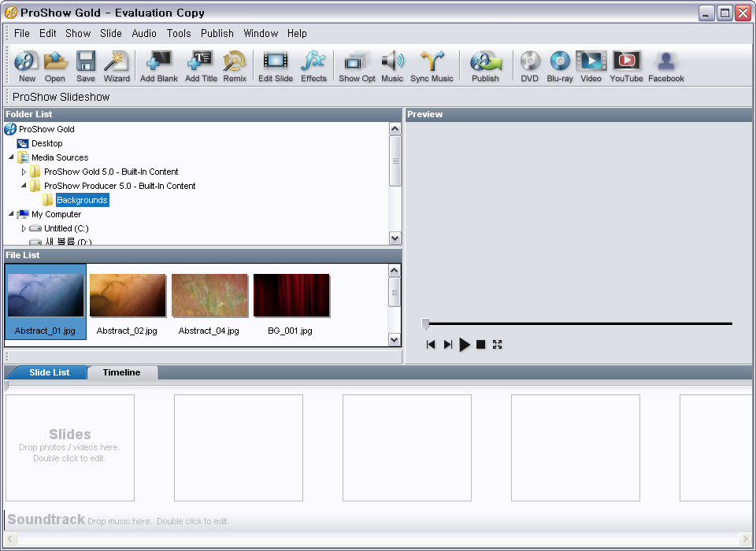Play the slideshow preview
Image resolution: width=756 pixels, height=551 pixels.
tap(465, 344)
